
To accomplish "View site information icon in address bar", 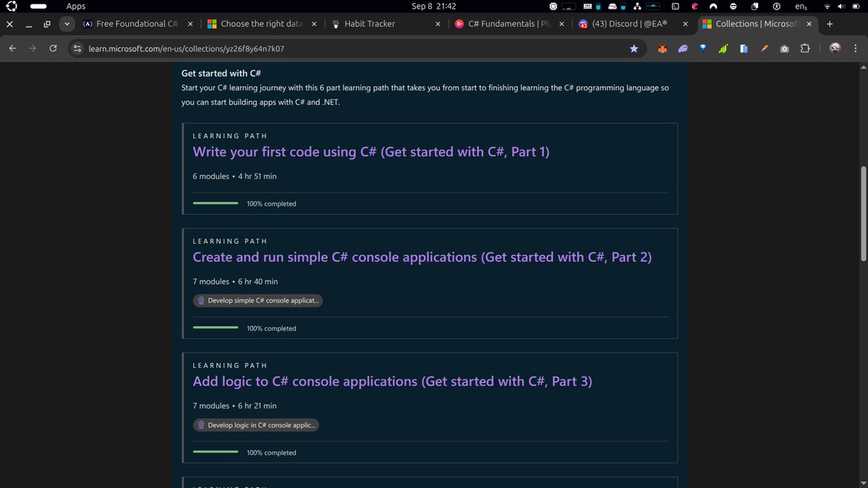I will coord(78,48).
